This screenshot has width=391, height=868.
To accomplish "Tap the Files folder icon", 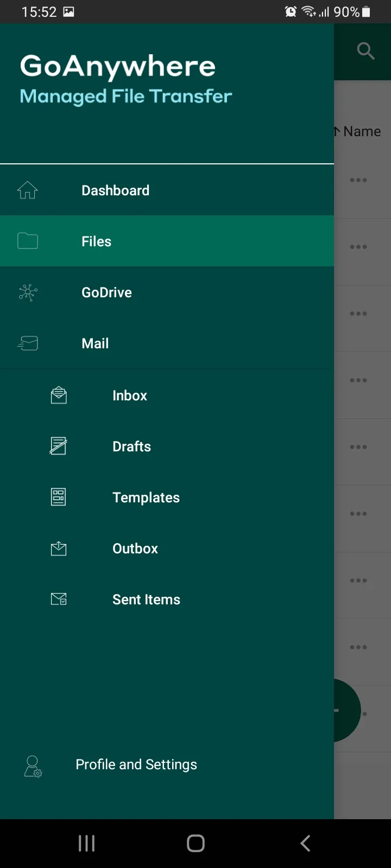I will click(x=28, y=241).
